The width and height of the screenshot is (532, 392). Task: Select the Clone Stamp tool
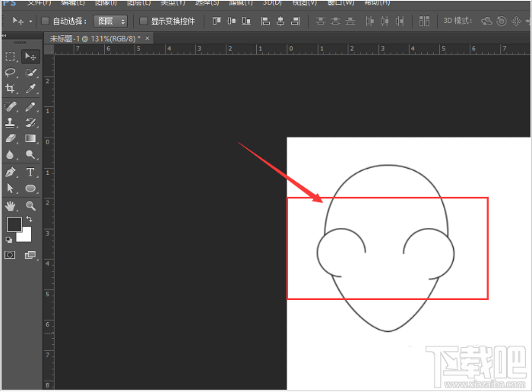[x=11, y=122]
